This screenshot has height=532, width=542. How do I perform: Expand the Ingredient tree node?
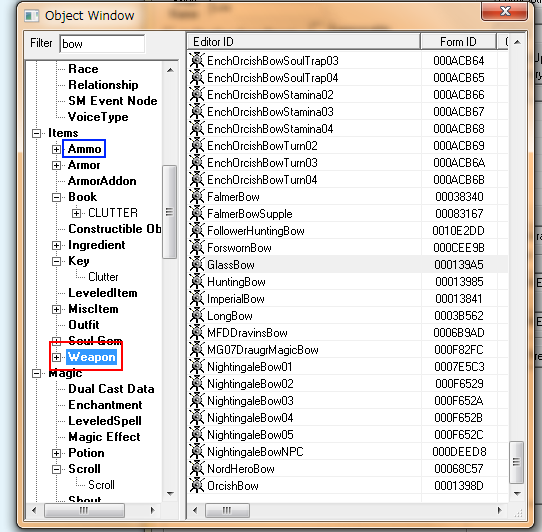pos(56,245)
